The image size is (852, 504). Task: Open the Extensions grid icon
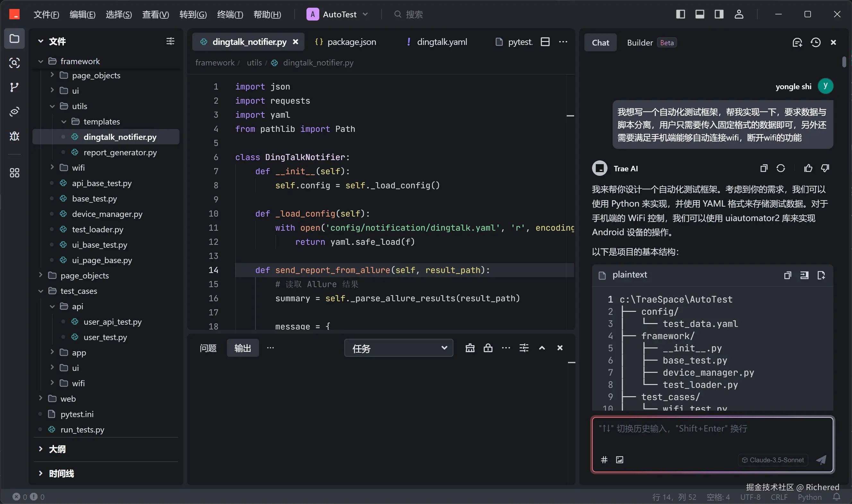coord(14,173)
